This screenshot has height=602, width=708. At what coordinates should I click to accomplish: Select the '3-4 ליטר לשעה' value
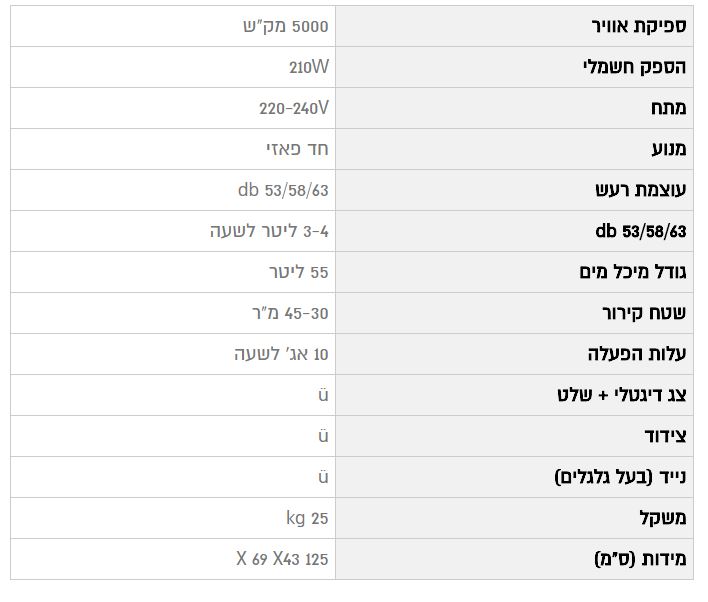269,232
